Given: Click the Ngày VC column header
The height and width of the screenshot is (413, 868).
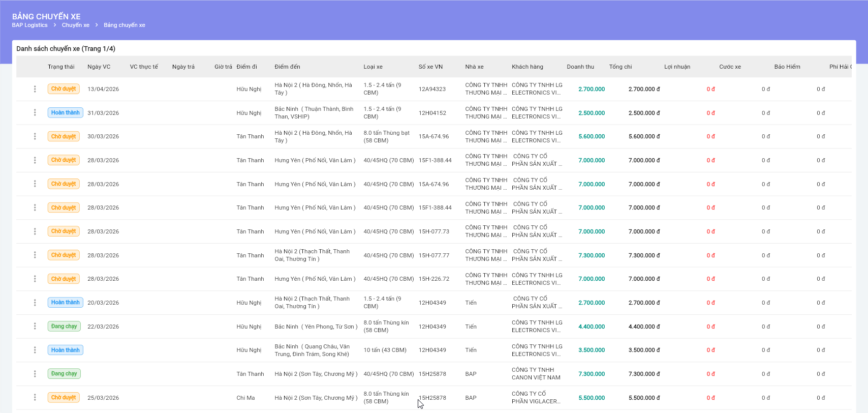Looking at the screenshot, I should click(x=99, y=67).
